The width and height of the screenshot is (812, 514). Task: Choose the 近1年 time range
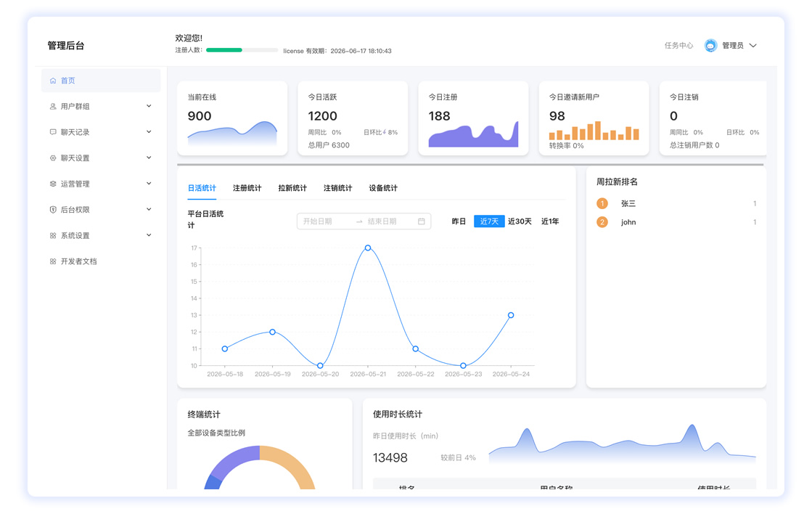[550, 221]
